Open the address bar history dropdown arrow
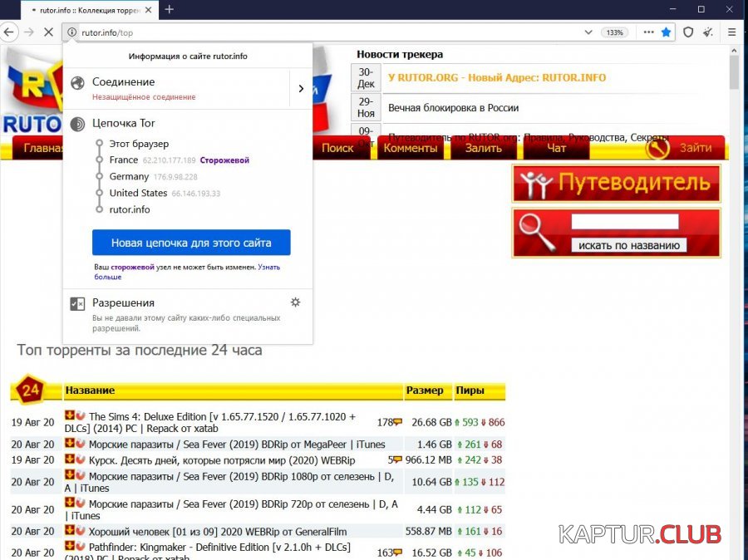748x560 pixels. pos(588,32)
